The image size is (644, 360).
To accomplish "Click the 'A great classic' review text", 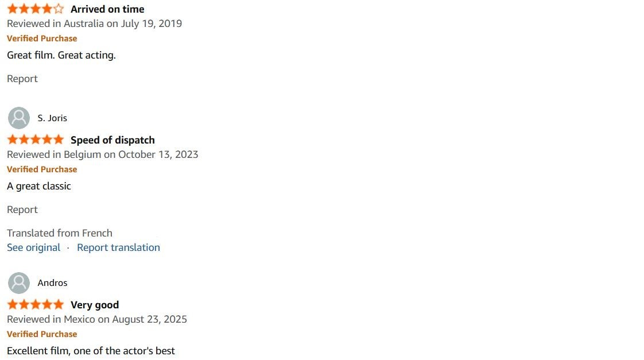I will [x=39, y=186].
